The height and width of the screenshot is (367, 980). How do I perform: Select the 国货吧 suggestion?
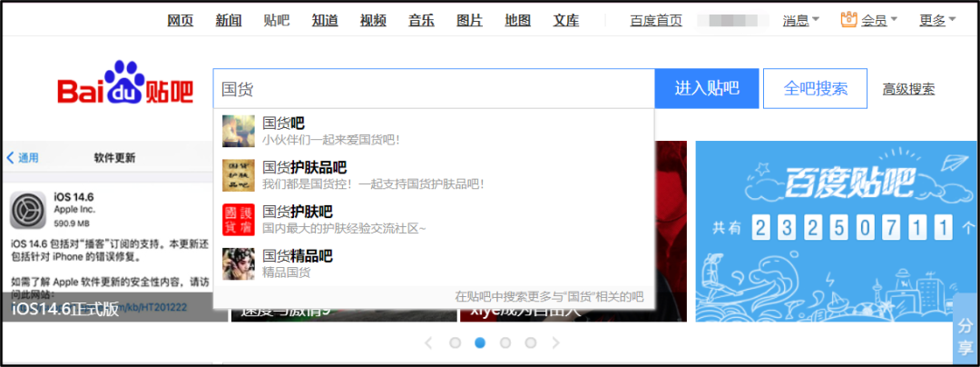click(x=434, y=132)
